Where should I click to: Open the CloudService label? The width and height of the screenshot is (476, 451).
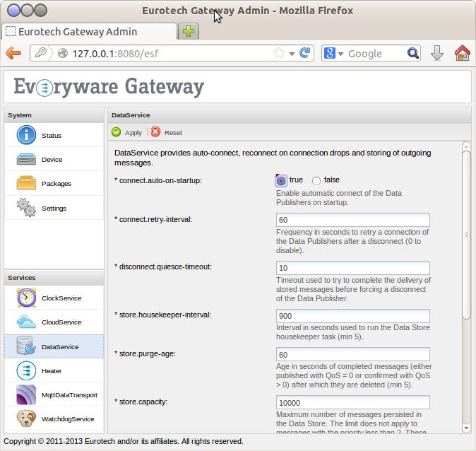pyautogui.click(x=61, y=322)
